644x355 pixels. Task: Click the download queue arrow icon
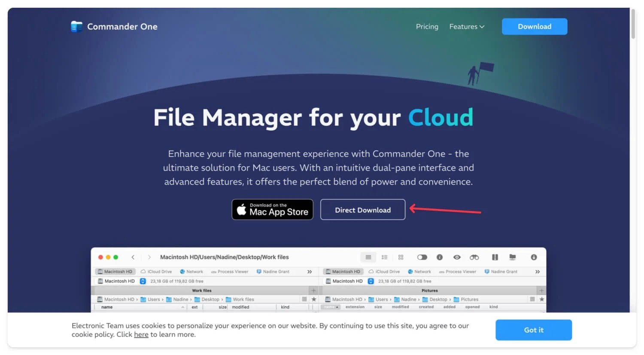[x=534, y=257]
